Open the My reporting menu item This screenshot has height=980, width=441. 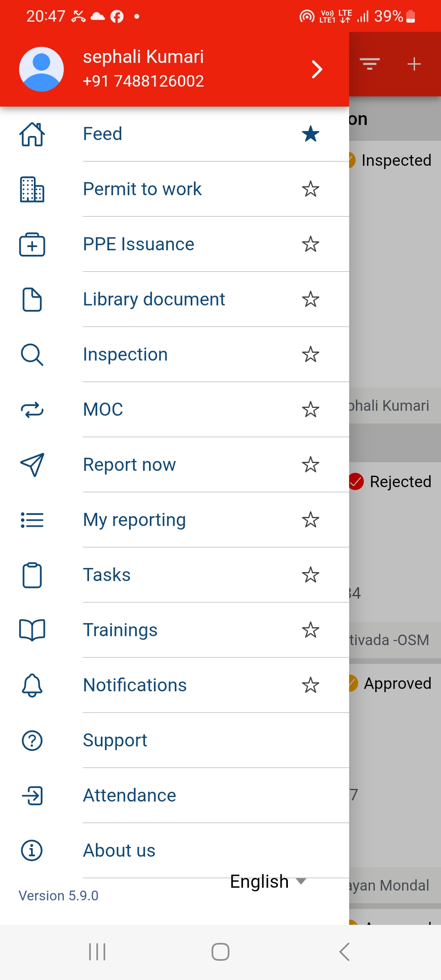(x=134, y=520)
